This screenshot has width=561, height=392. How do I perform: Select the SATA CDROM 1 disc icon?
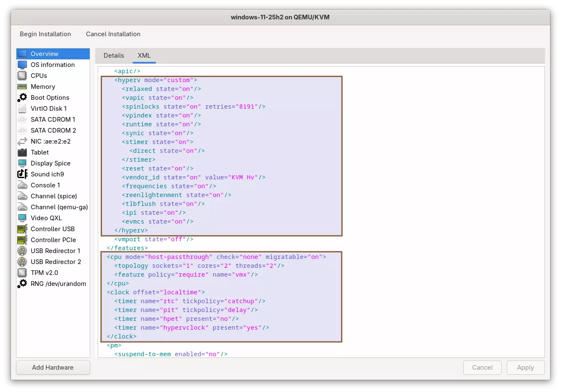[x=22, y=120]
